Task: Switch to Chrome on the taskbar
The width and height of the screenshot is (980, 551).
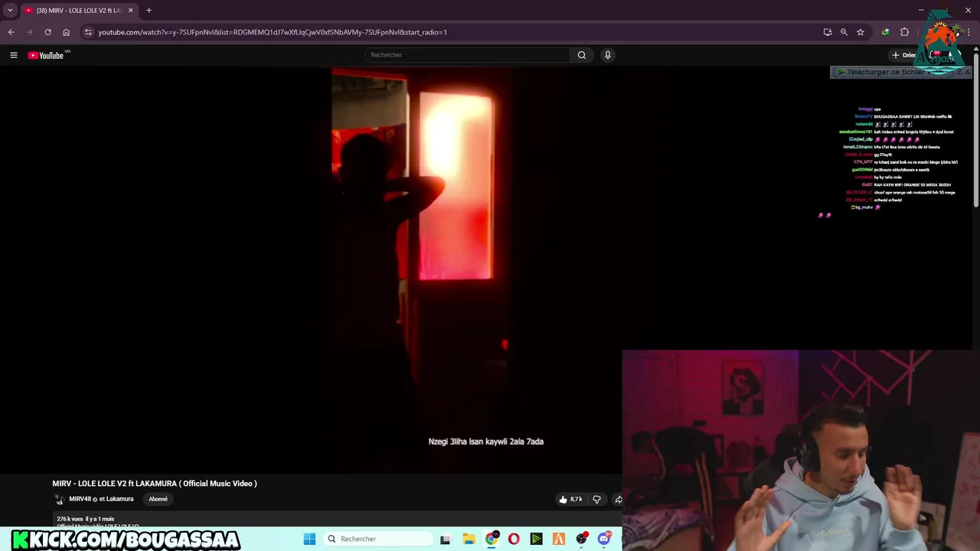Action: (x=492, y=539)
